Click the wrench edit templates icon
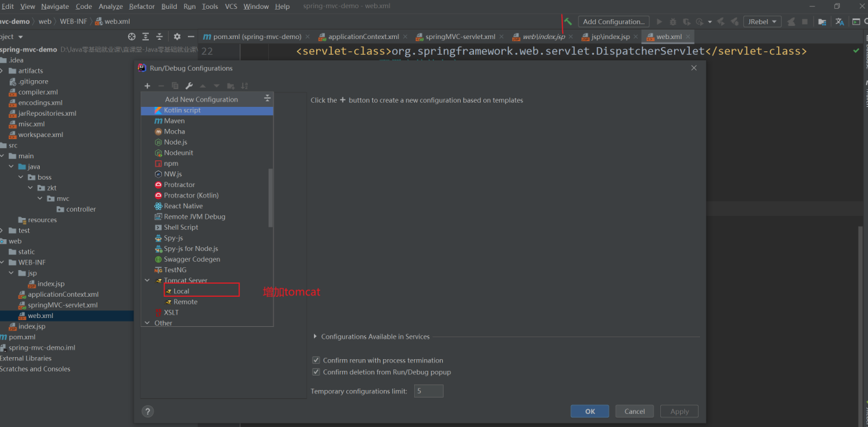 click(x=189, y=86)
